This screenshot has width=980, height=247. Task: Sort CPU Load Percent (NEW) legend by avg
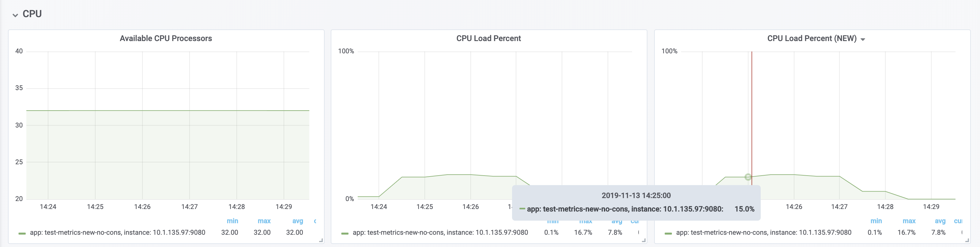pos(940,221)
